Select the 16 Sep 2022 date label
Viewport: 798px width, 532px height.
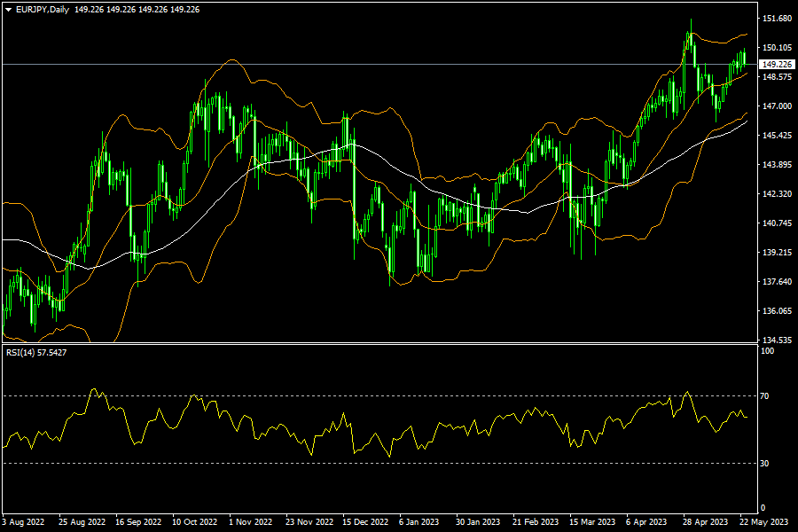tap(138, 522)
